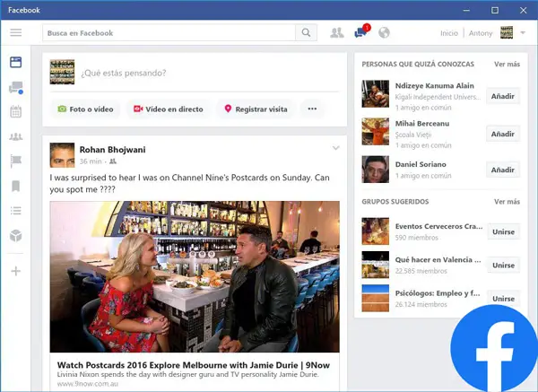Add Ndizeye Kanuma Alain as friend
The width and height of the screenshot is (538, 392).
point(502,96)
